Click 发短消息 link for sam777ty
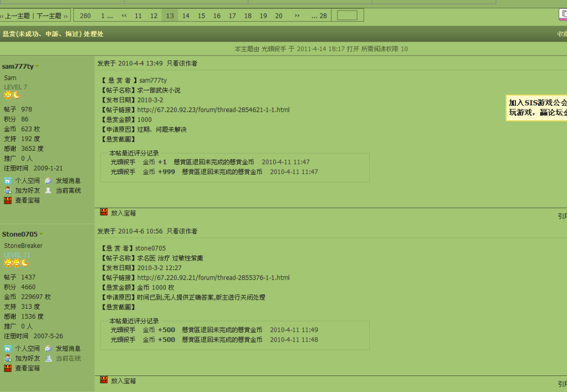567x392 pixels. pos(68,180)
